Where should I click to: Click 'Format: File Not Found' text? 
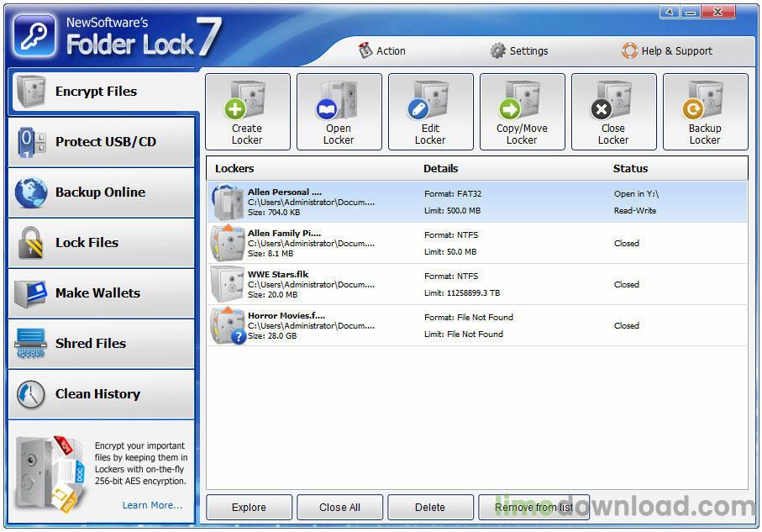pos(469,317)
